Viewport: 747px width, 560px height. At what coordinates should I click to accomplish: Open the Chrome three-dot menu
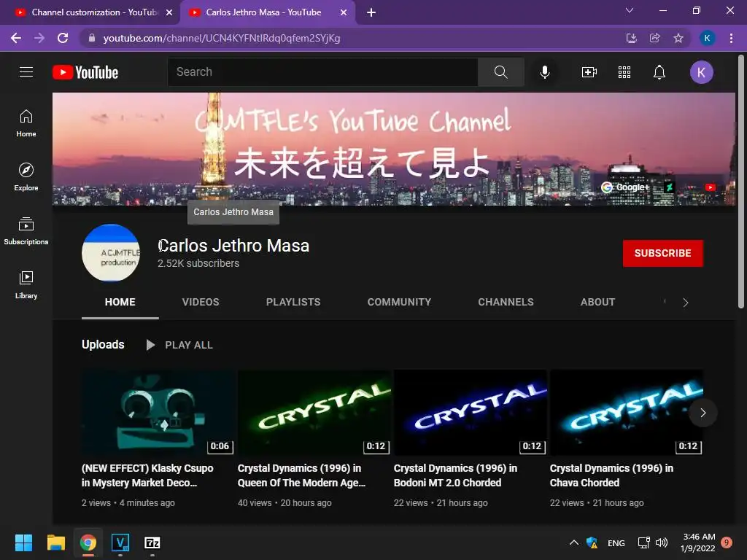(x=731, y=38)
